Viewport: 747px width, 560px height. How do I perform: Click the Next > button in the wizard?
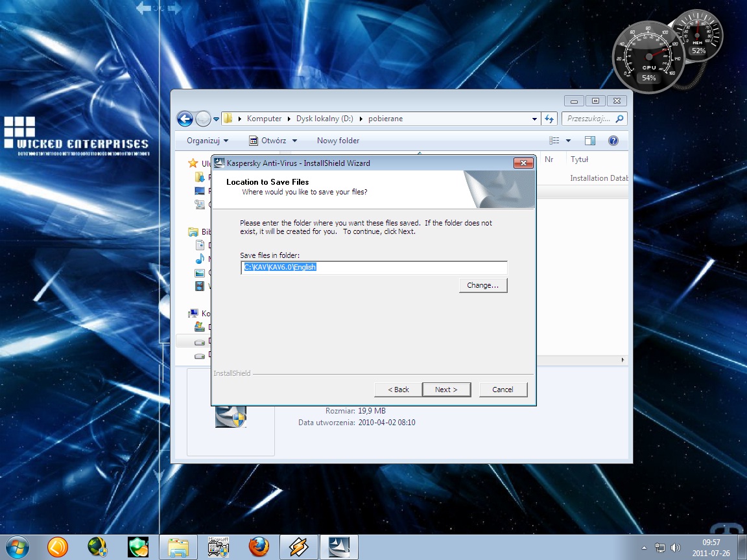[446, 390]
